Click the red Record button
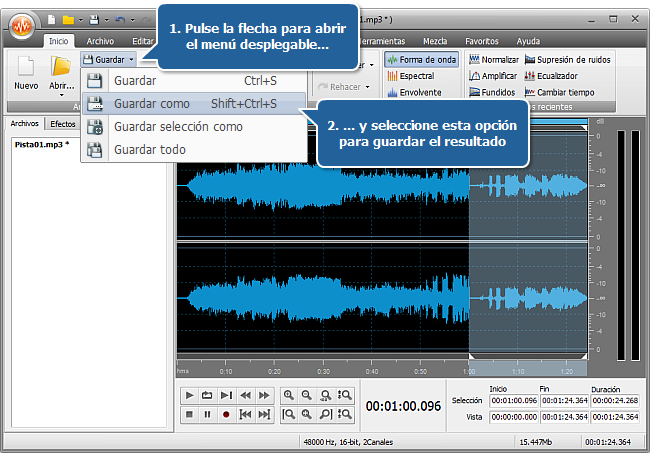Viewport: 650px width, 453px height. coord(226,414)
